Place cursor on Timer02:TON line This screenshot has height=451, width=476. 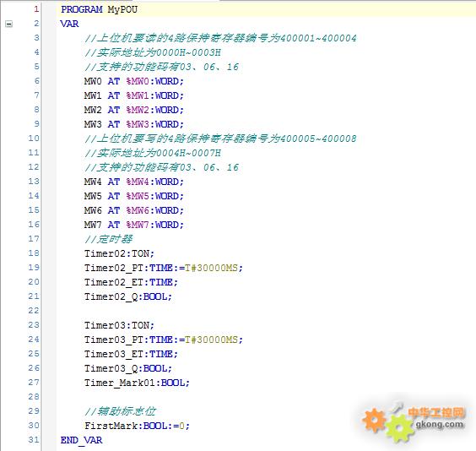pyautogui.click(x=119, y=253)
